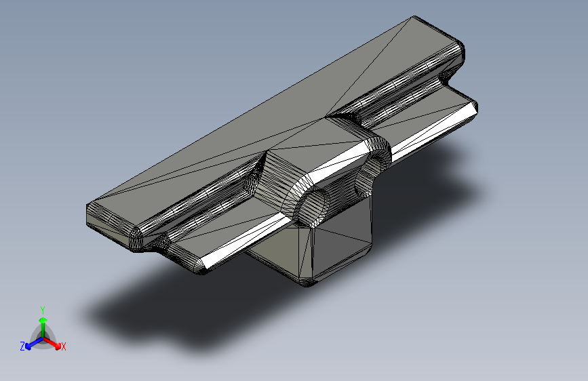Viewport: 588px width, 381px height.
Task: Click the blue Z axis of the orientation triad
Action: tap(34, 344)
